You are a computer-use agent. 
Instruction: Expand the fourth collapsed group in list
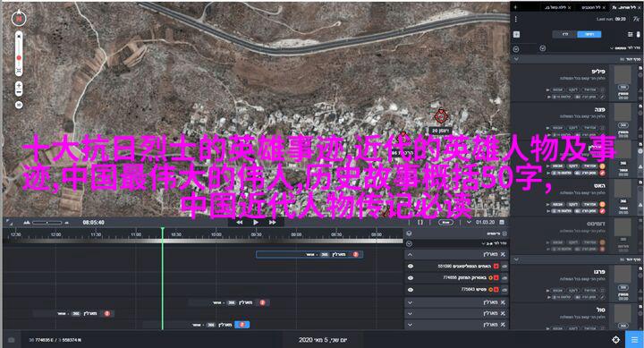click(x=410, y=325)
